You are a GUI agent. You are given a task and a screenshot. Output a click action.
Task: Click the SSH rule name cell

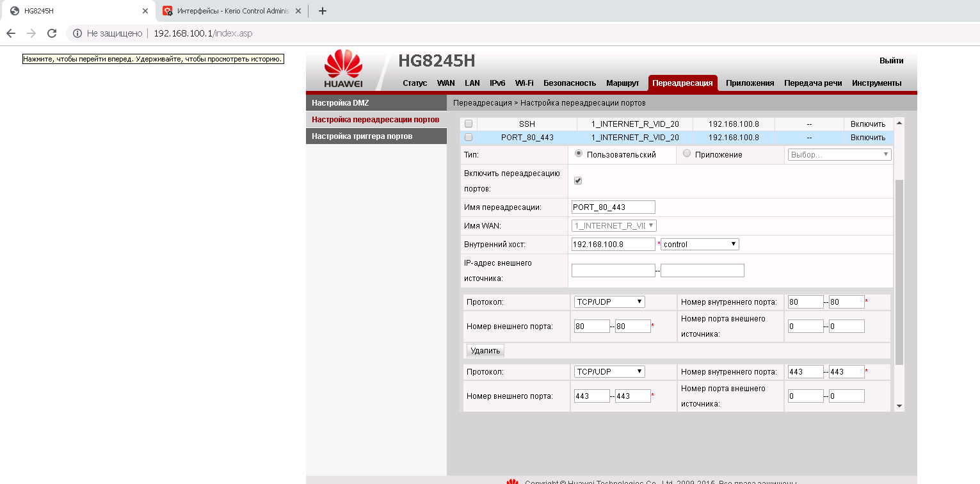(x=527, y=124)
